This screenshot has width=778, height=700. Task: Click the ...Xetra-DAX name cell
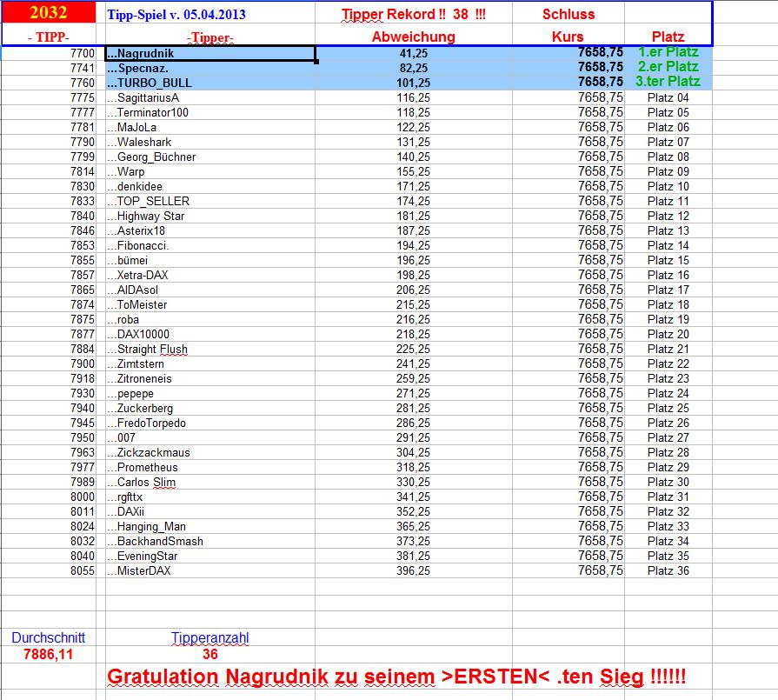[x=210, y=275]
